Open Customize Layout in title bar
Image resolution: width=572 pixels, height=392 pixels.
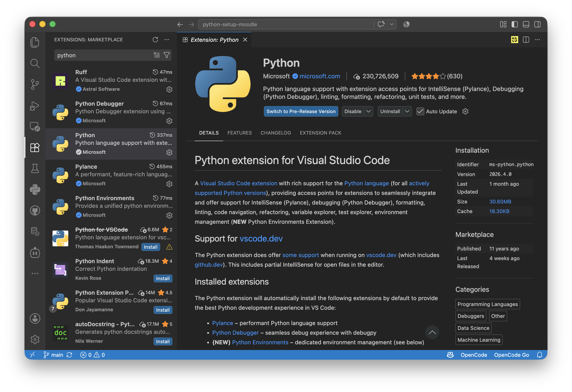pos(503,24)
